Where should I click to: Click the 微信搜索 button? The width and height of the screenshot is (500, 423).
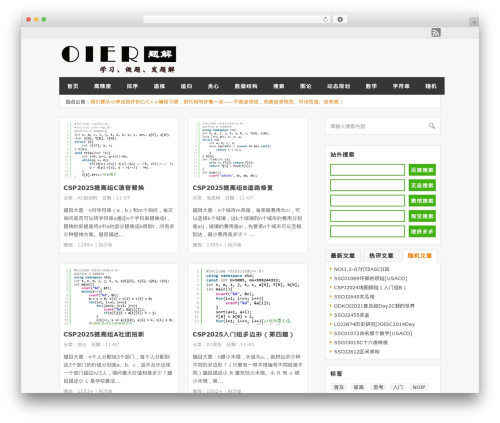[422, 201]
